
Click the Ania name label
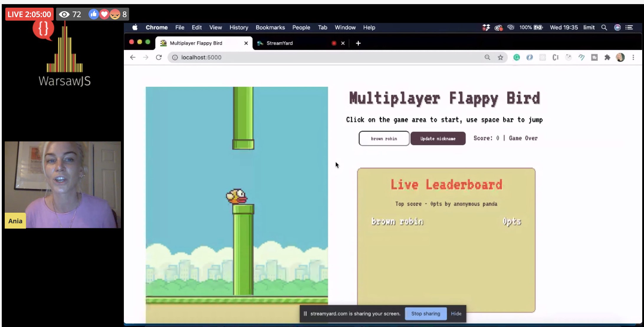click(15, 221)
